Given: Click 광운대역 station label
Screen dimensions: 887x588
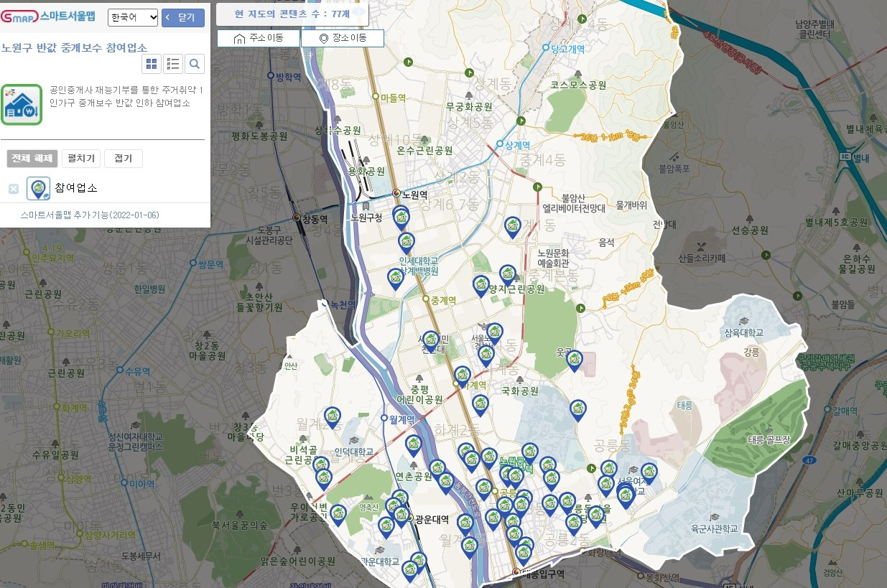Looking at the screenshot, I should pos(432,520).
